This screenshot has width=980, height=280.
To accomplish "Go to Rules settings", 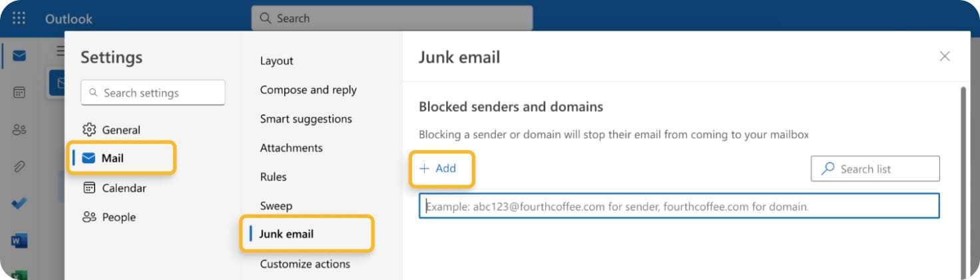I will pyautogui.click(x=273, y=177).
